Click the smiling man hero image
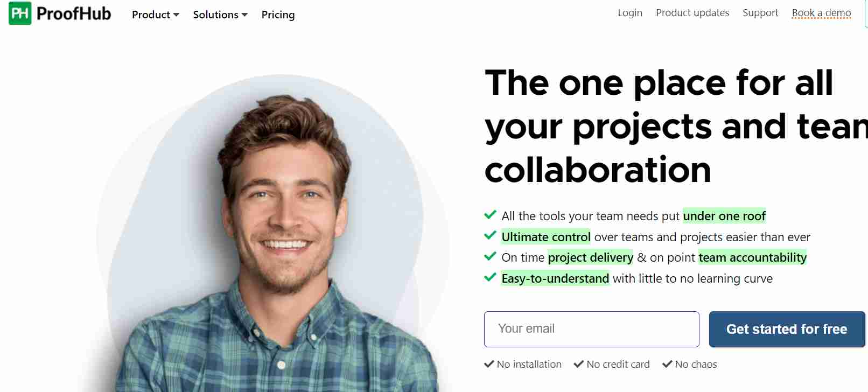The image size is (868, 392). click(x=275, y=242)
